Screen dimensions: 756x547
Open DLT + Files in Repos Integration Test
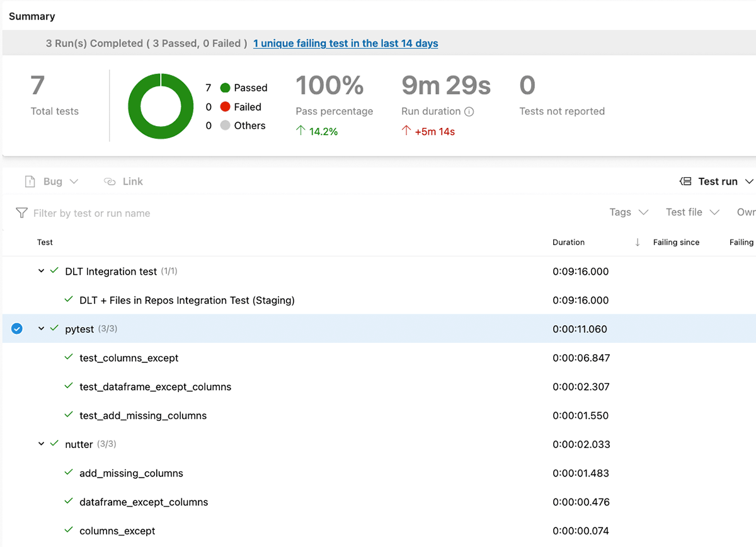[x=186, y=300]
